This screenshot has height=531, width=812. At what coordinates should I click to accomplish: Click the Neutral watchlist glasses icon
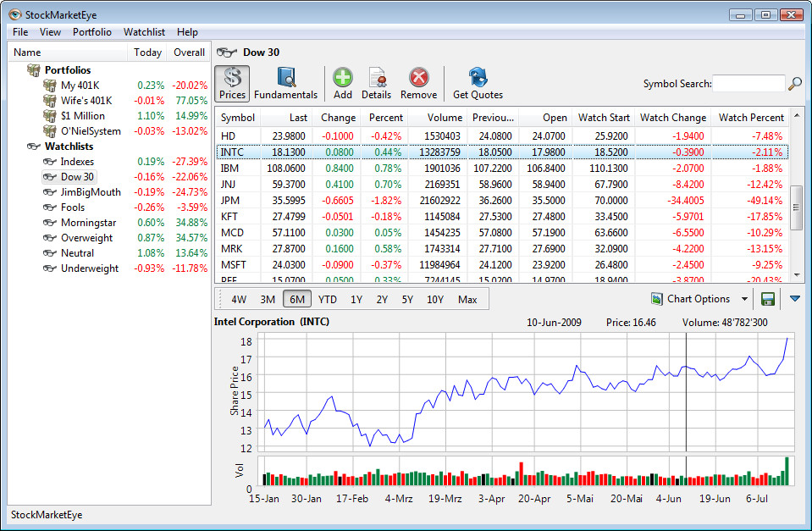[x=50, y=253]
